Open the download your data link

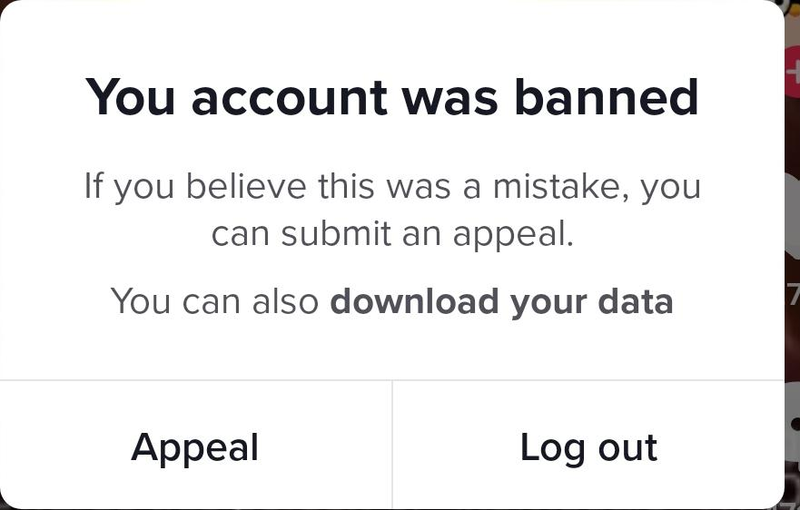[x=501, y=301]
